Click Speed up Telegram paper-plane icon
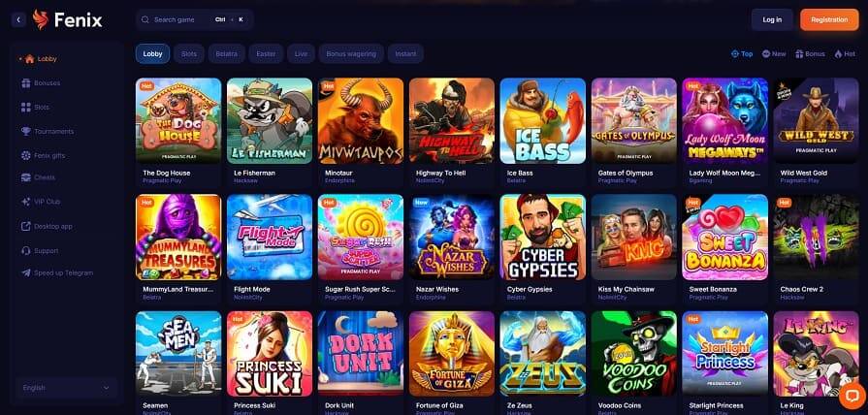 click(x=26, y=272)
